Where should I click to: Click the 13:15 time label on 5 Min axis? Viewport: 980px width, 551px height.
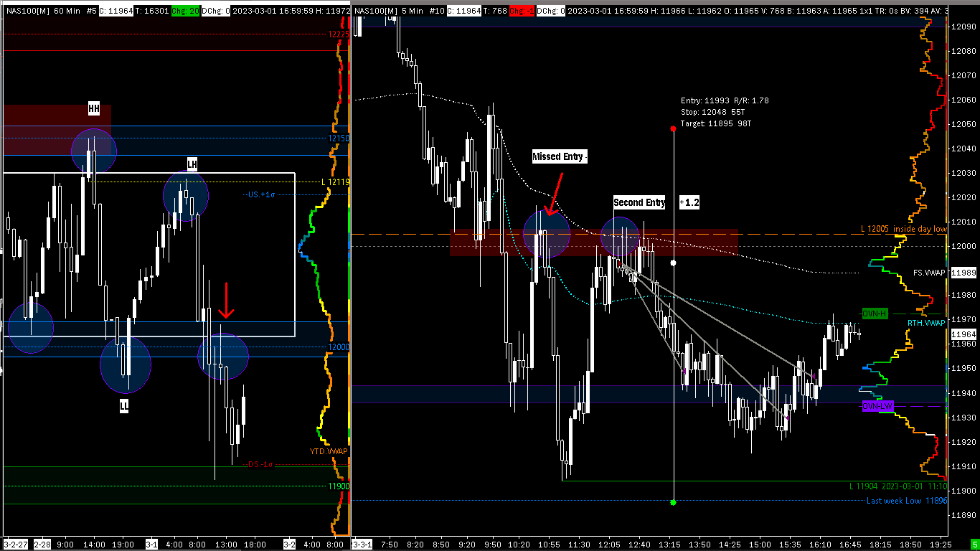(x=670, y=545)
